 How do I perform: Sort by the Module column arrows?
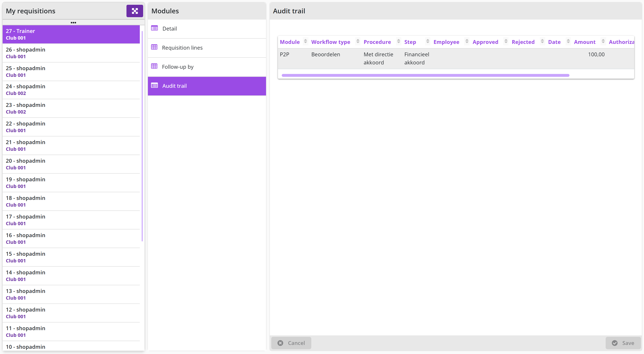tap(305, 42)
